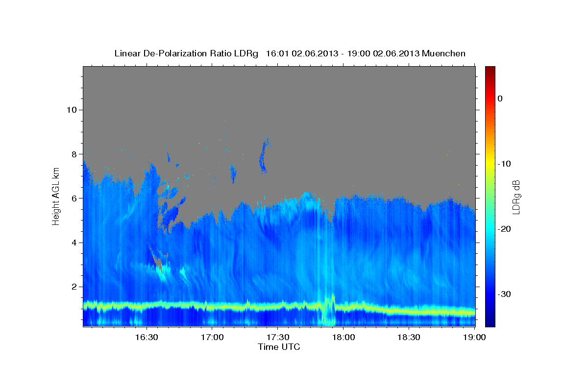Click the isolated cloud streak near 8 km at 17:25
The image size is (588, 392).
tap(264, 156)
